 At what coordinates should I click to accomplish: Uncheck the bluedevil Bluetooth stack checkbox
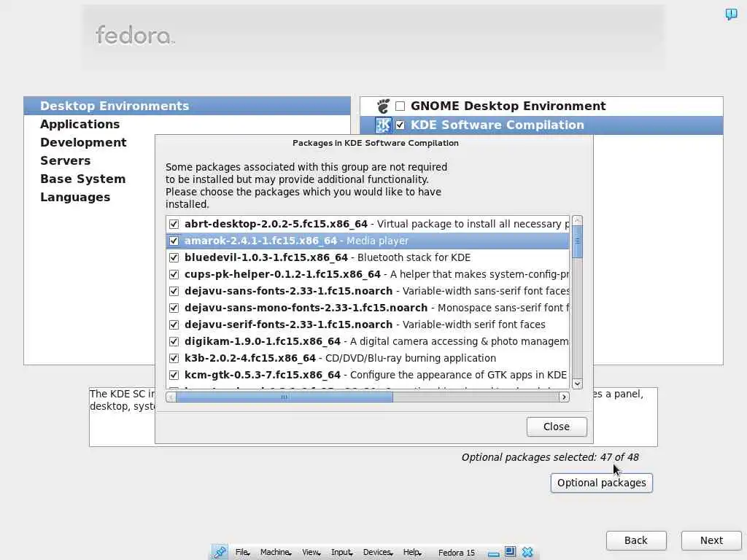pos(174,257)
